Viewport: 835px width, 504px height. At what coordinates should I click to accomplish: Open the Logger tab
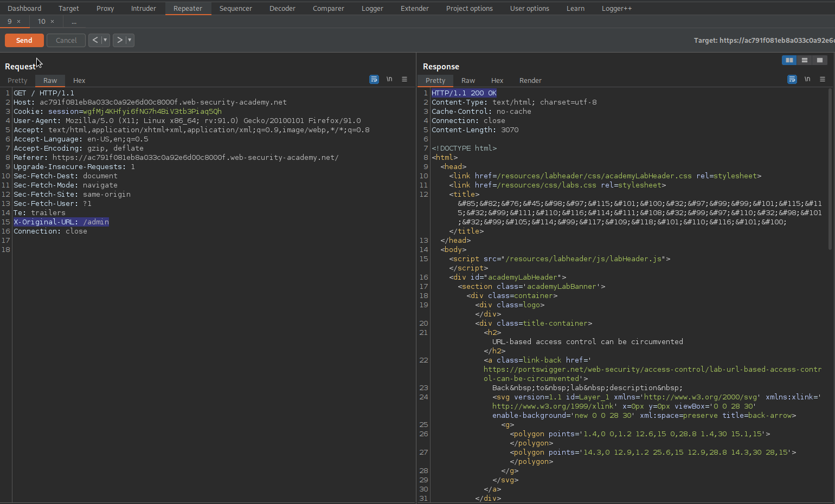(372, 8)
